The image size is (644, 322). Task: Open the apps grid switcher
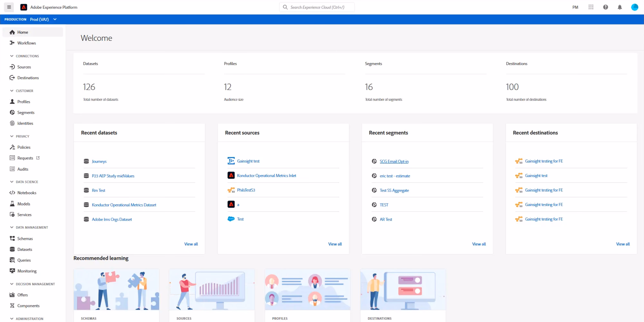(x=591, y=7)
